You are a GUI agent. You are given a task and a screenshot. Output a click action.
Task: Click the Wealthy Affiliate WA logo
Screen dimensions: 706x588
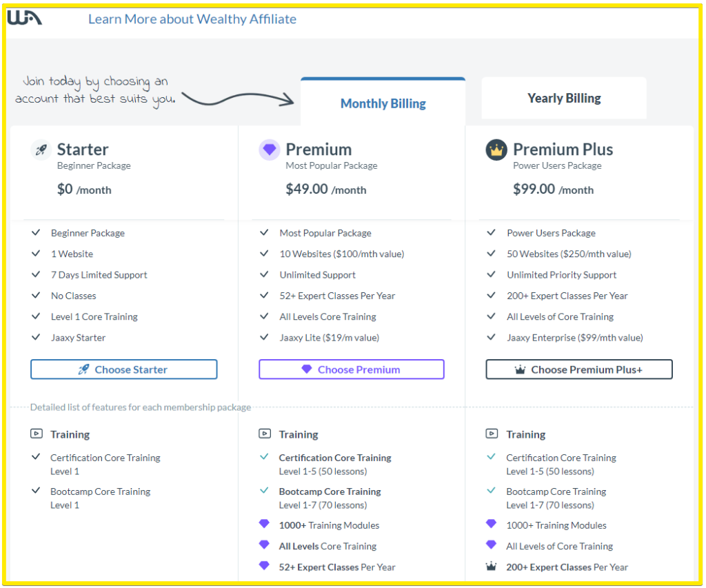(24, 18)
